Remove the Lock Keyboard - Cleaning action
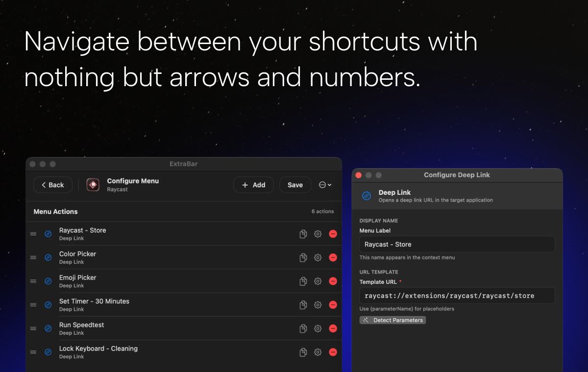Image resolution: width=588 pixels, height=372 pixels. click(333, 352)
